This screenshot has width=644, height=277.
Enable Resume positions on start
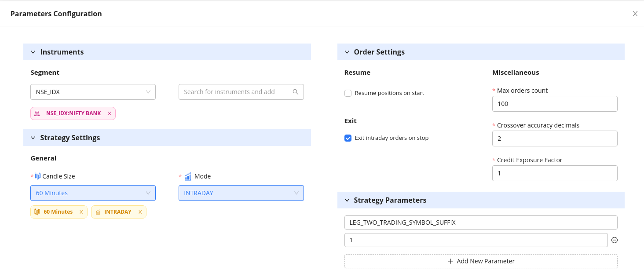tap(348, 93)
